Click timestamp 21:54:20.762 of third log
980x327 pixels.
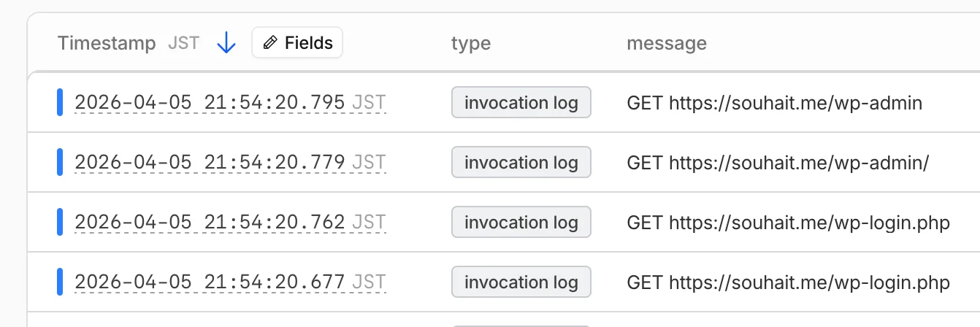pos(210,223)
